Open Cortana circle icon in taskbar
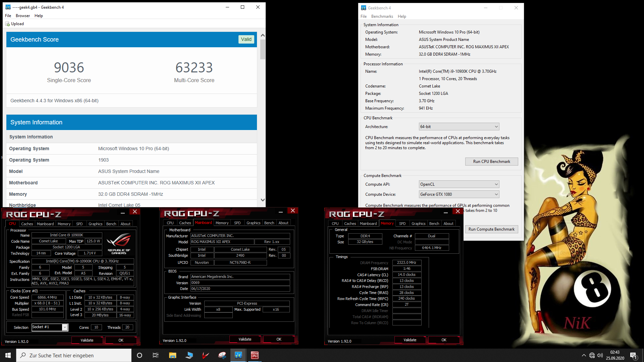This screenshot has width=644, height=362. 140,355
